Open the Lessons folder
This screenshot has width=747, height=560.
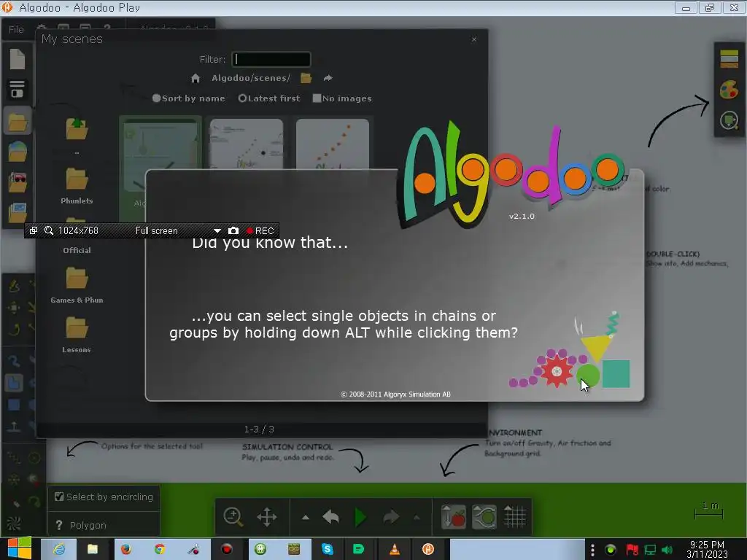[x=77, y=335]
